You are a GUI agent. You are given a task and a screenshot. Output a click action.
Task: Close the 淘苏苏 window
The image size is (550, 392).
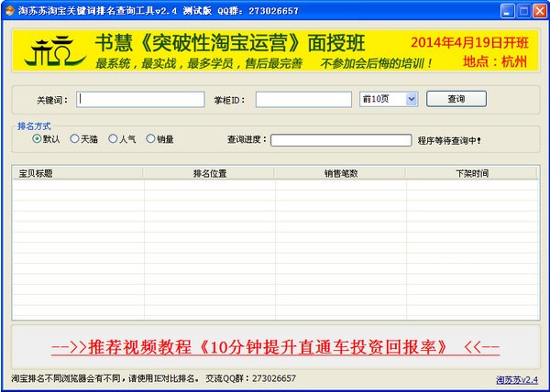pyautogui.click(x=540, y=11)
